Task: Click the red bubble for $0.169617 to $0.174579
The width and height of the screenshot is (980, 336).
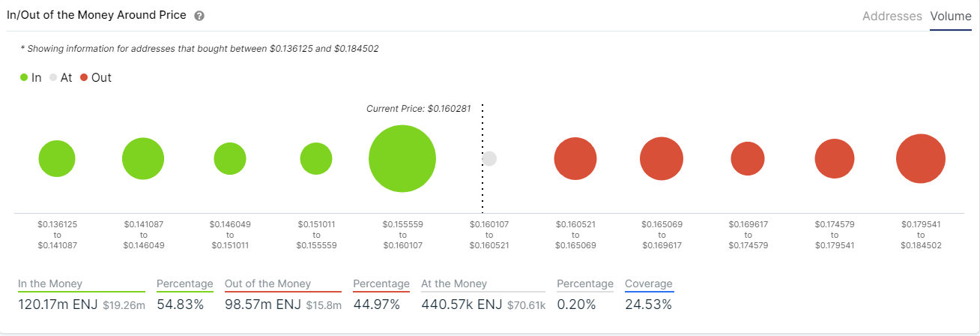Action: [x=748, y=159]
